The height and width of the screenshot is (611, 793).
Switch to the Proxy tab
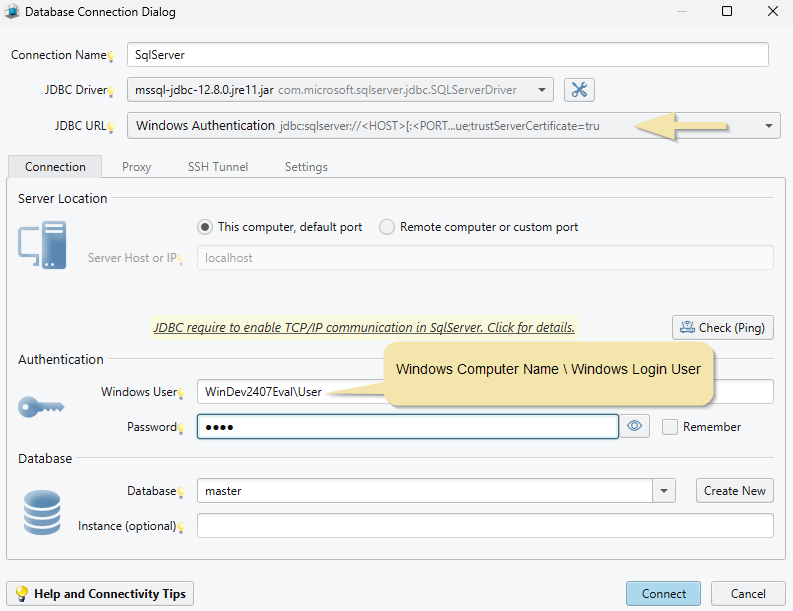click(x=136, y=167)
